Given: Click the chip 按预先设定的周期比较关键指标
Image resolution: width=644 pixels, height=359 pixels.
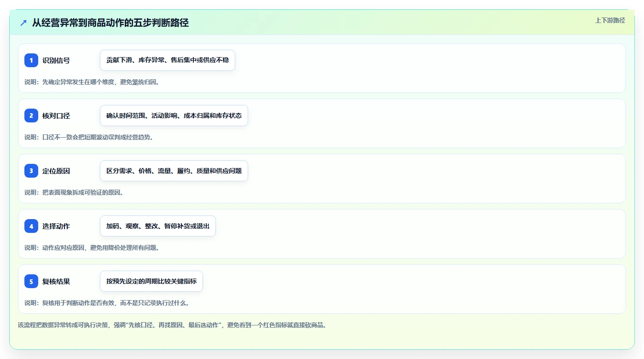Looking at the screenshot, I should pyautogui.click(x=151, y=281).
